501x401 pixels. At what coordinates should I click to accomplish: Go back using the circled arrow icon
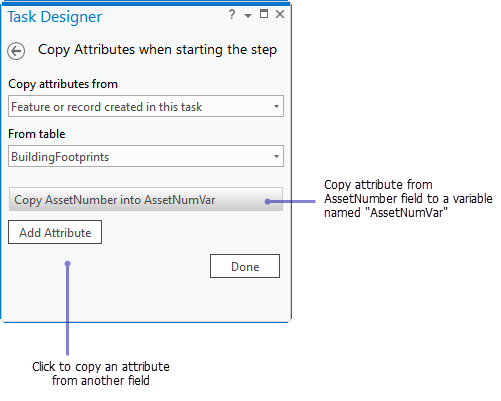click(16, 51)
